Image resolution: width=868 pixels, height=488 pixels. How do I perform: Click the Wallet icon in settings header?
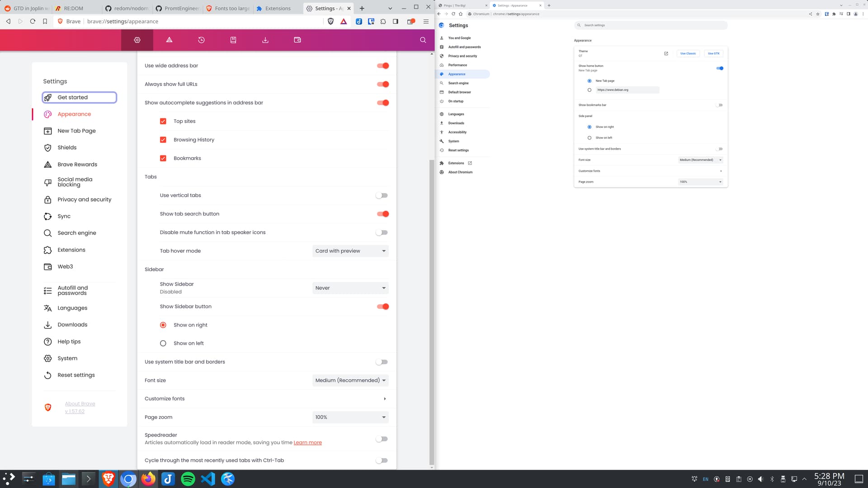pyautogui.click(x=297, y=40)
